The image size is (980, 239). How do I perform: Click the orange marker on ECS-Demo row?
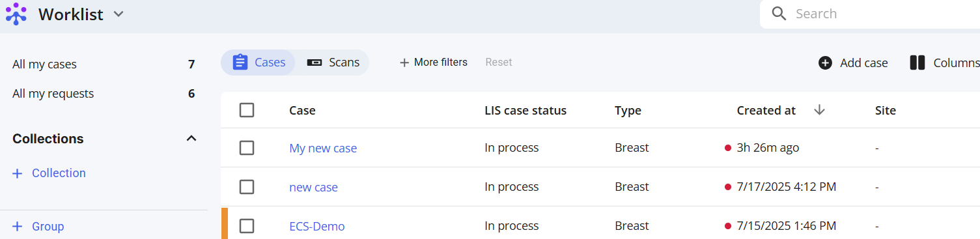[x=224, y=223]
